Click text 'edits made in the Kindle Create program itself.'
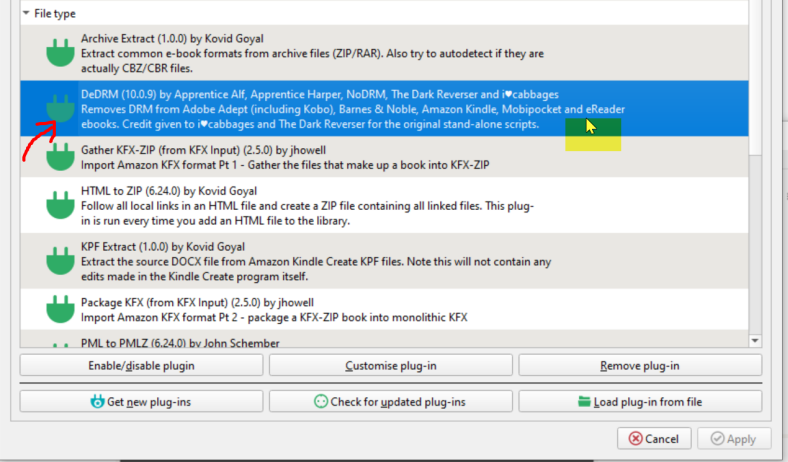The width and height of the screenshot is (788, 462). click(x=194, y=276)
